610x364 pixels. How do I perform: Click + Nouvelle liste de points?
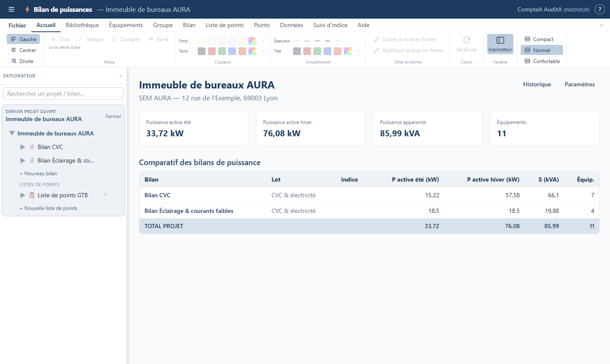coord(48,208)
